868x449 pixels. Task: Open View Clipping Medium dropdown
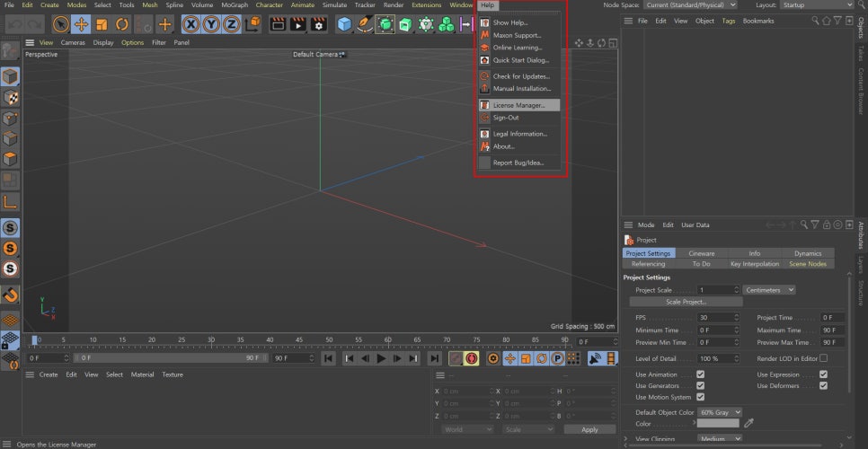click(719, 439)
